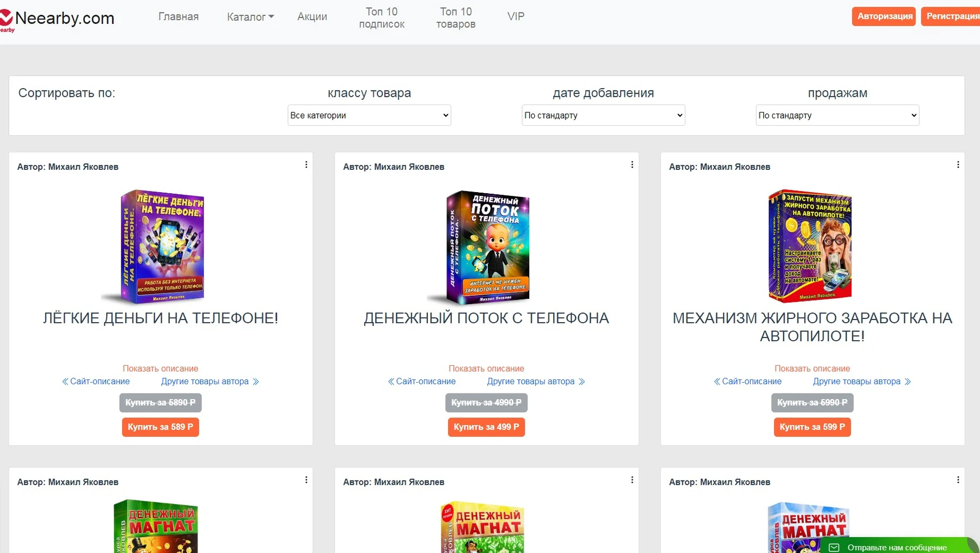Click the Авторизация button

click(x=884, y=16)
